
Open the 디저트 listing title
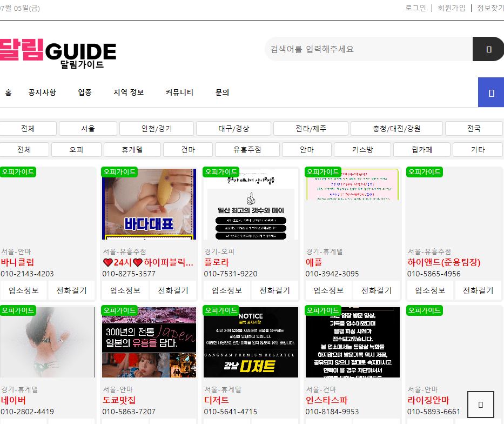[x=216, y=400]
